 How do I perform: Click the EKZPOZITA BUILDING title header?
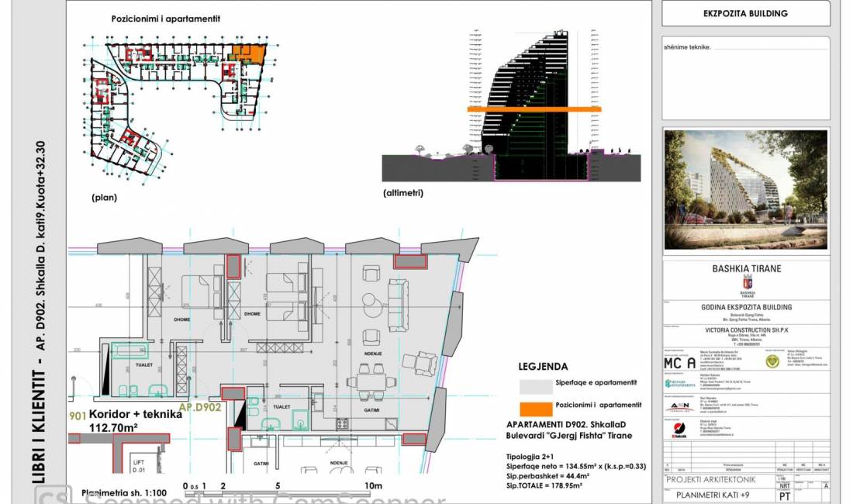pos(745,13)
